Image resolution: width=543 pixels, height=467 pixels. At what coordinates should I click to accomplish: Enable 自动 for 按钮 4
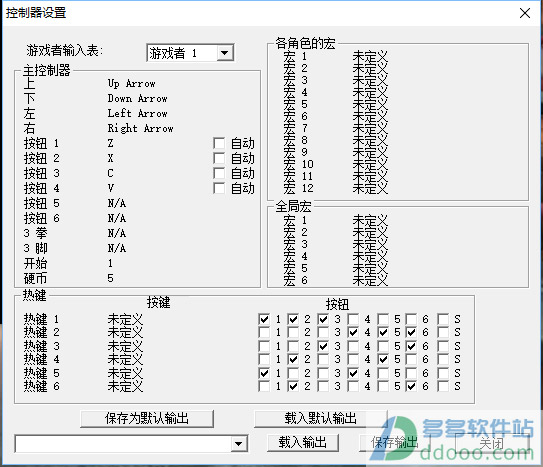click(219, 188)
